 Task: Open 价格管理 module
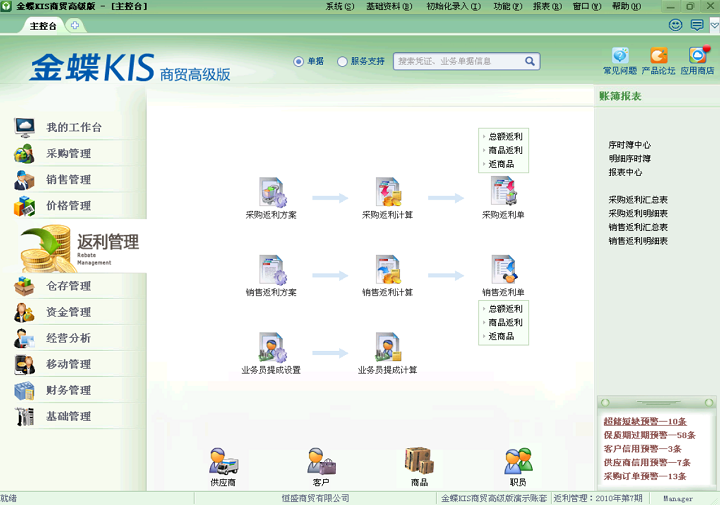pyautogui.click(x=69, y=206)
